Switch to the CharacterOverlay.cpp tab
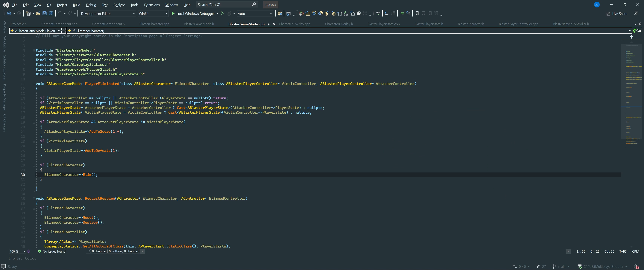This screenshot has height=270, width=644. (x=294, y=24)
